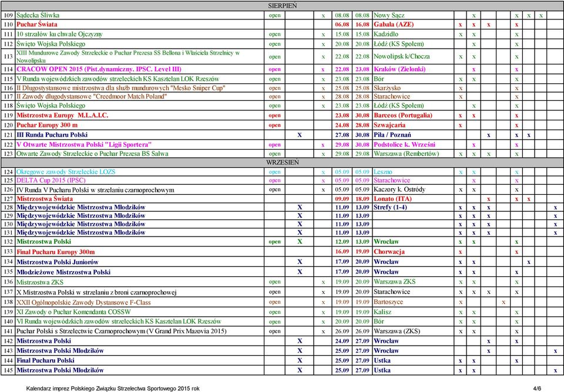This screenshot has height=392, width=564.
Task: Click start date 24.08 of Puchar Europy 300 m
Action: click(342, 125)
